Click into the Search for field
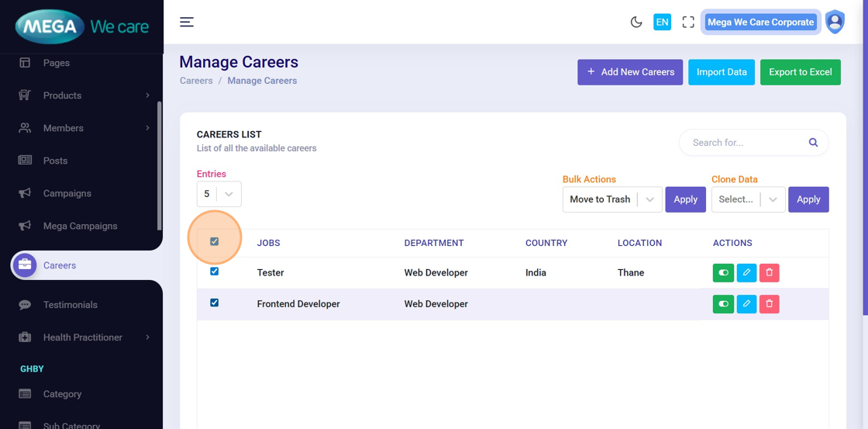 point(744,143)
